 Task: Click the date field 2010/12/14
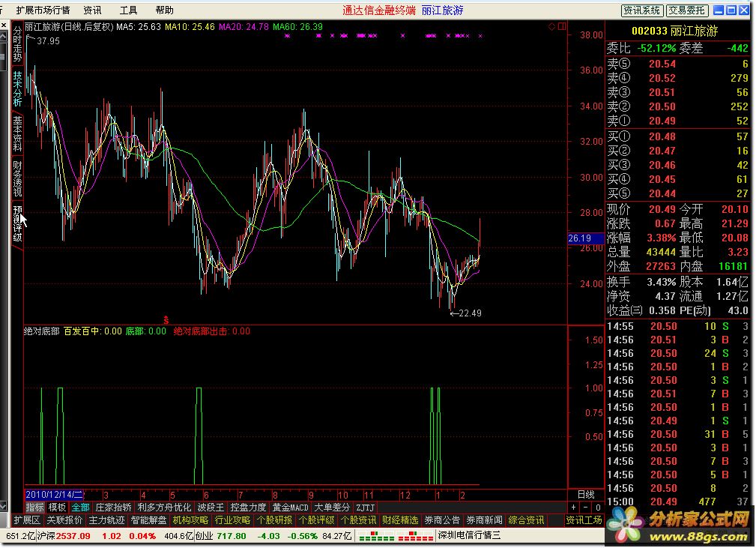point(54,495)
